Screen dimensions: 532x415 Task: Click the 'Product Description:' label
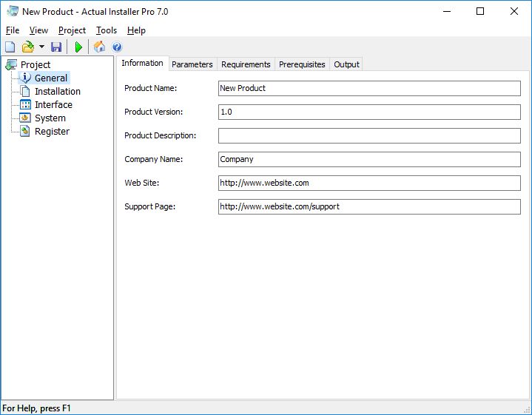160,135
